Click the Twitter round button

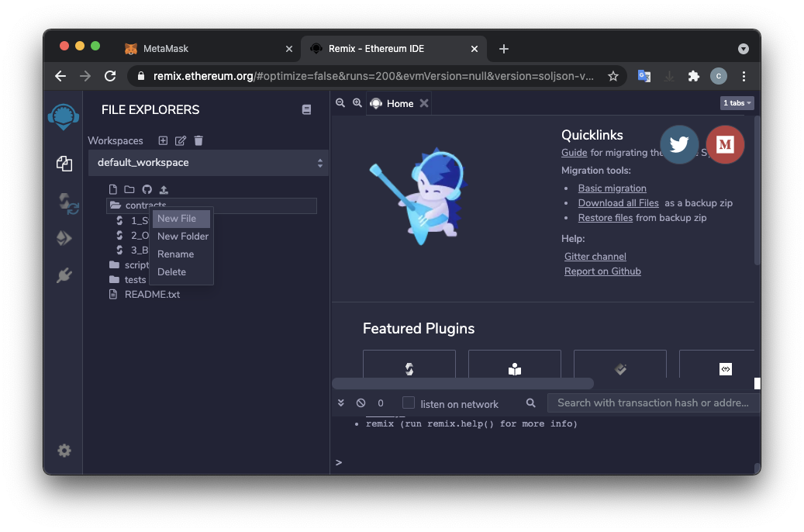[679, 144]
